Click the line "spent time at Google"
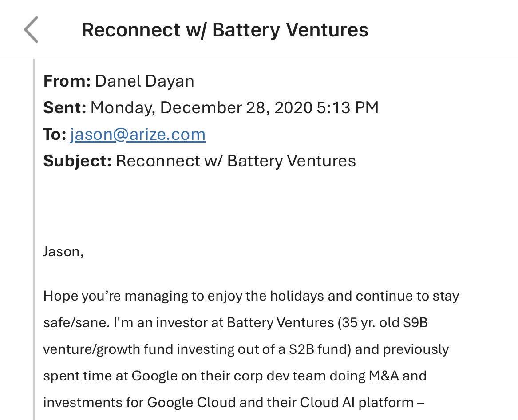Image resolution: width=518 pixels, height=420 pixels. coord(235,376)
